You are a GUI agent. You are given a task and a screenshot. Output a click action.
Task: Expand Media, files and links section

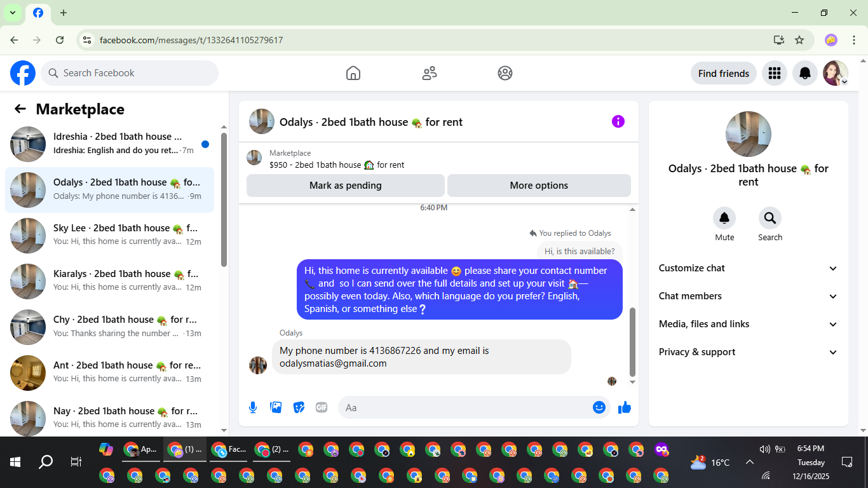(749, 324)
